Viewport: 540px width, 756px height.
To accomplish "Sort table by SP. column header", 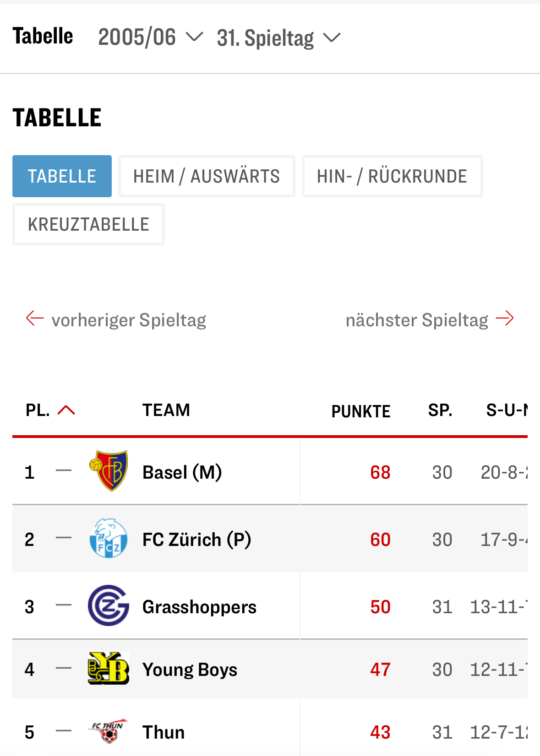I will click(x=440, y=410).
